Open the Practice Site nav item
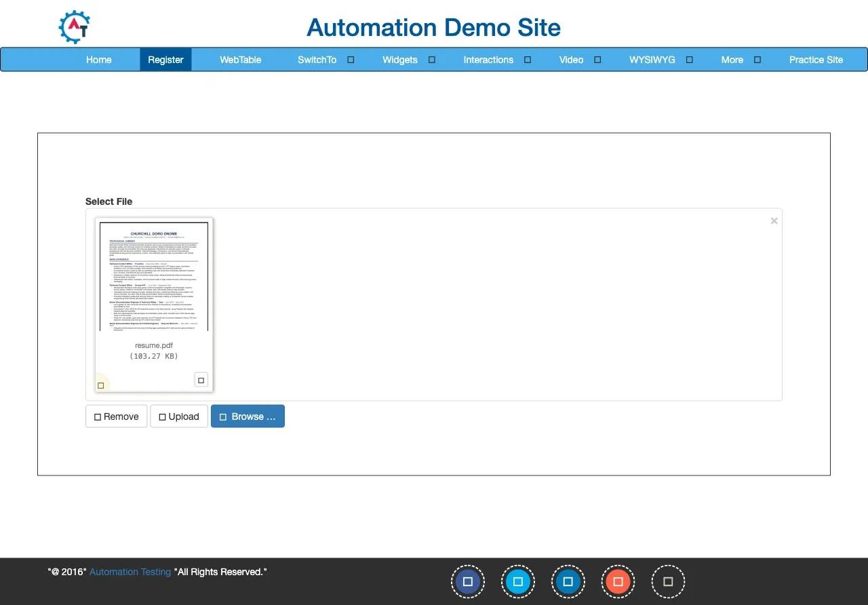 [x=816, y=60]
